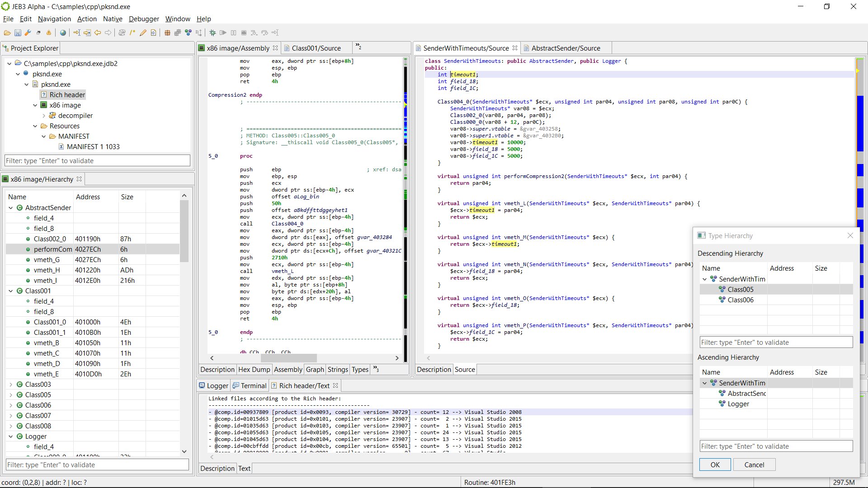Open the Debugger menu
Image resolution: width=868 pixels, height=488 pixels.
144,19
